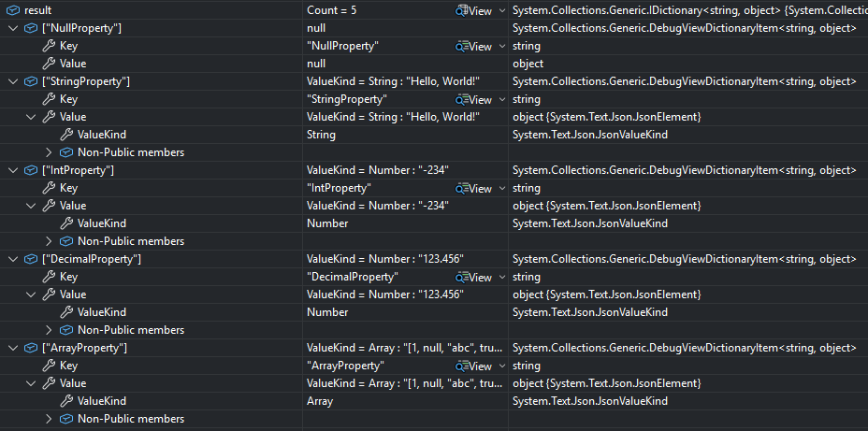868x431 pixels.
Task: Click wrench icon of Key under IntProperty
Action: [x=50, y=188]
